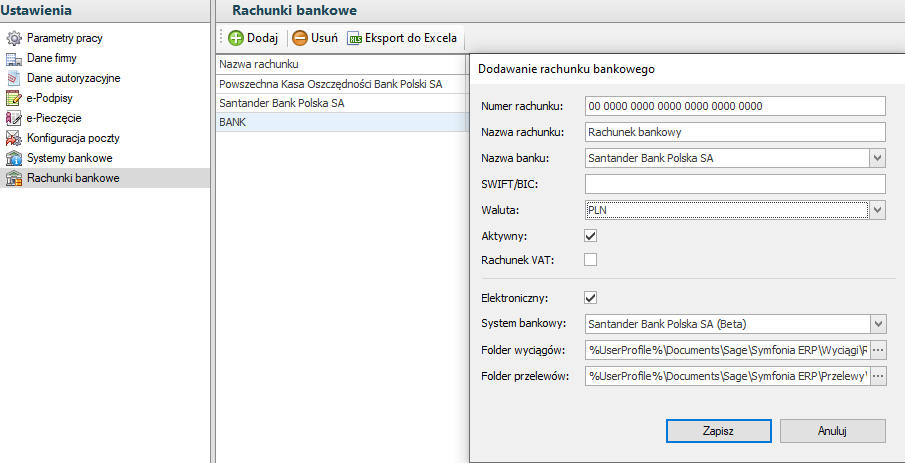905x463 pixels.
Task: Expand the System bankowy dropdown
Action: [x=877, y=324]
